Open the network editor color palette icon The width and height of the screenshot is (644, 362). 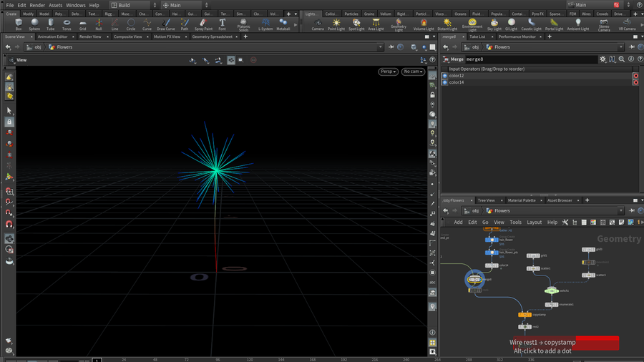coord(593,222)
